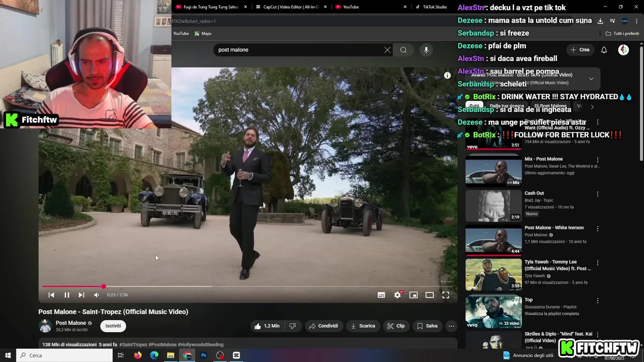Open the video info card icon
This screenshot has height=362, width=644.
(447, 75)
